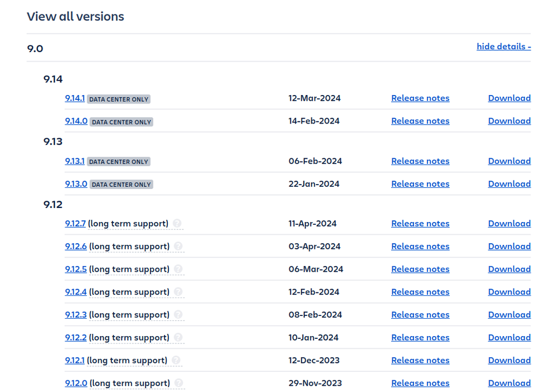Open Release notes for 9.12.1
This screenshot has width=559, height=392.
pyautogui.click(x=420, y=360)
